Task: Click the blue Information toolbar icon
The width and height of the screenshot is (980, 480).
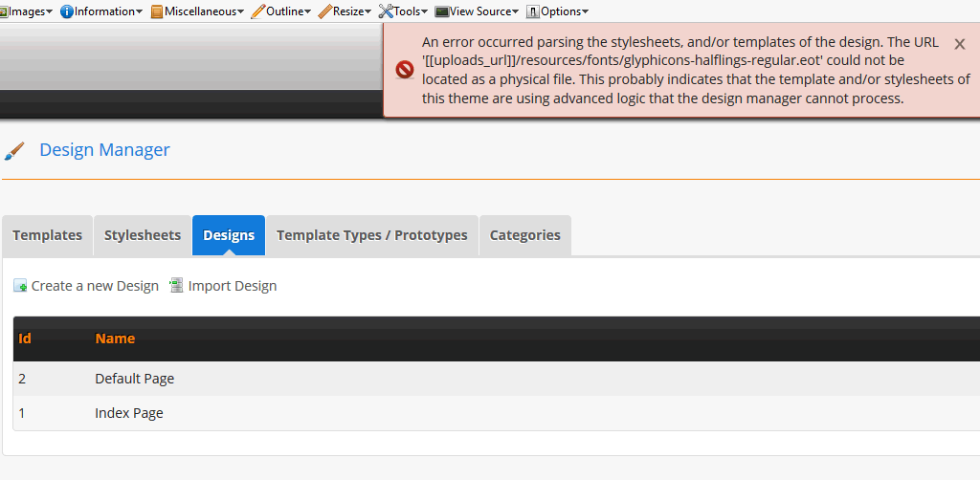Action: (67, 11)
